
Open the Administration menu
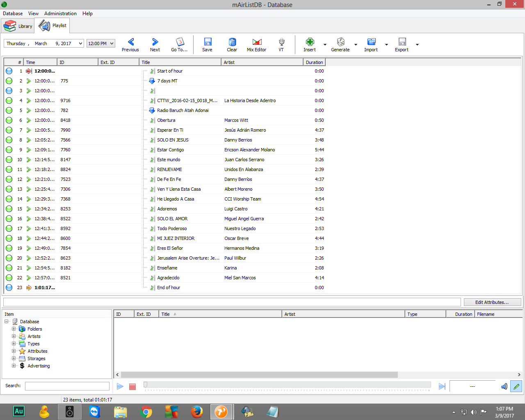(60, 14)
